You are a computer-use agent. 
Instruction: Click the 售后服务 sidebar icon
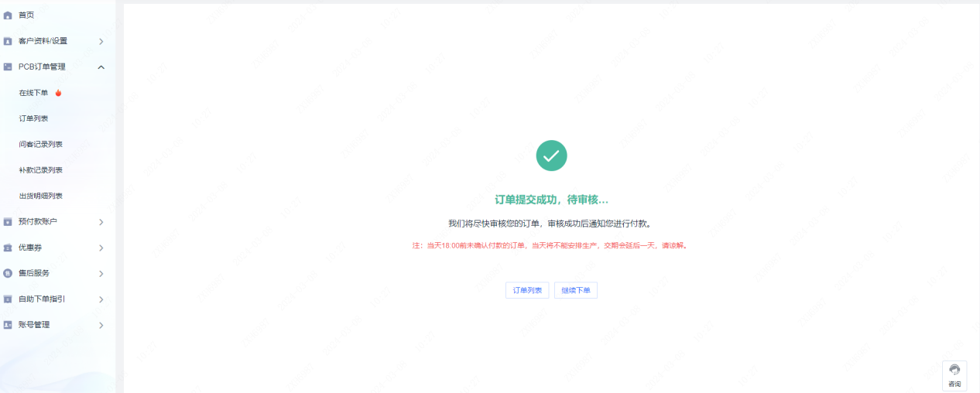pos(8,273)
